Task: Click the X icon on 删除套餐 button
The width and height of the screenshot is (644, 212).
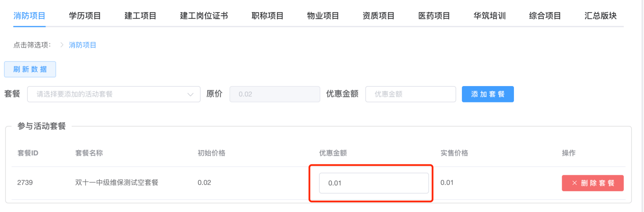Action: pyautogui.click(x=574, y=183)
